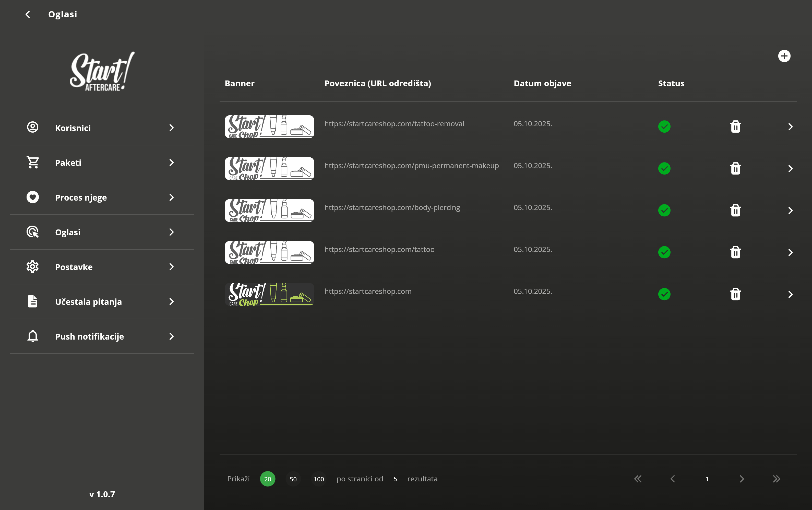Select 50 results per page
The width and height of the screenshot is (812, 510).
click(293, 479)
